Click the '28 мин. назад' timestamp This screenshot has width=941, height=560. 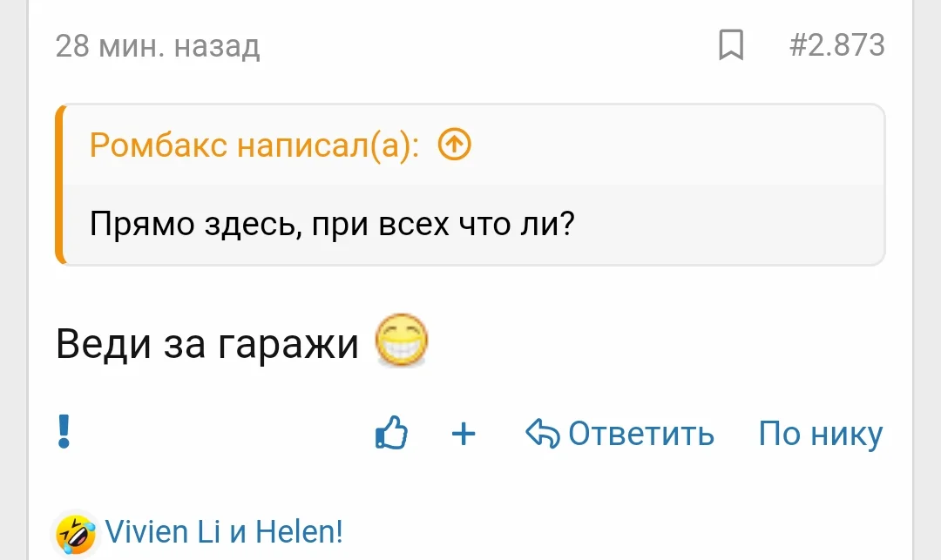(x=157, y=48)
